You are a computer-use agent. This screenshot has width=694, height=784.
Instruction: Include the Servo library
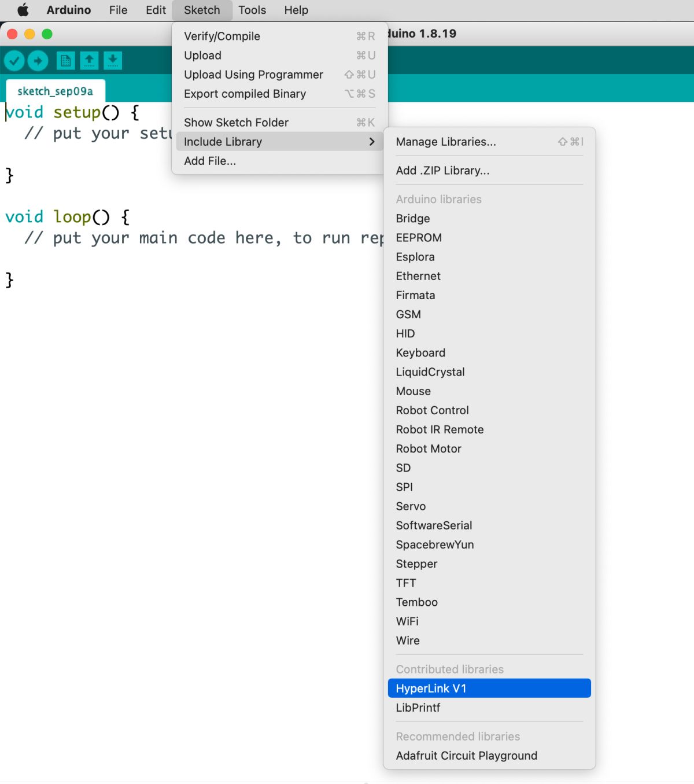(x=489, y=506)
